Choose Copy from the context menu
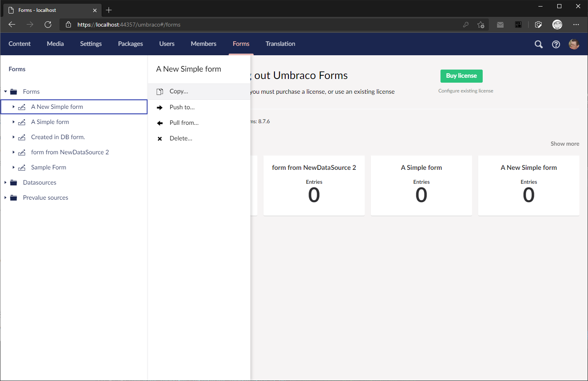588x381 pixels. [x=178, y=91]
